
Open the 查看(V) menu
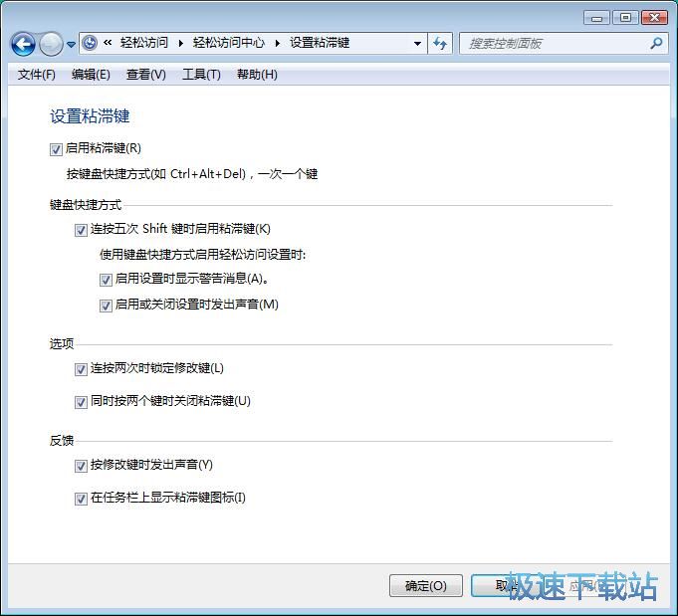coord(145,75)
